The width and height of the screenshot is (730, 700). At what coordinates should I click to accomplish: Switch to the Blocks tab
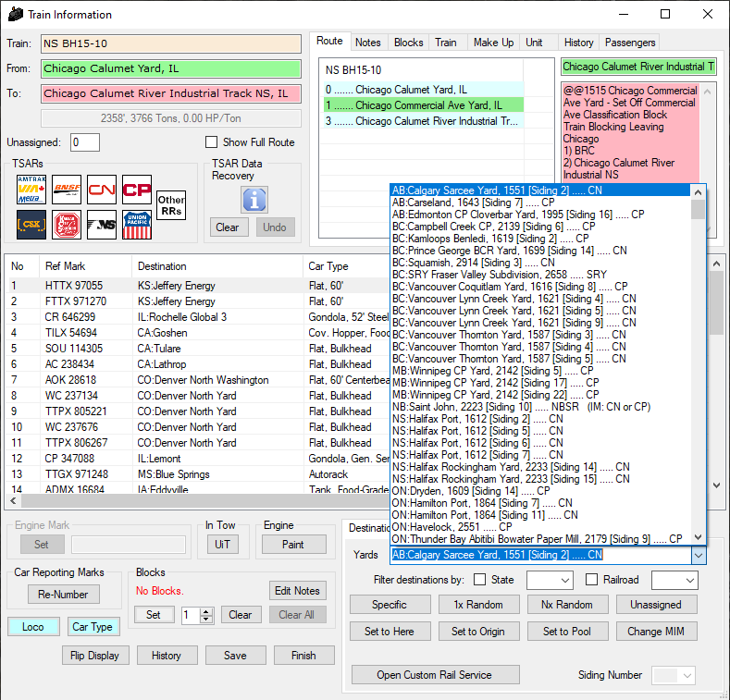[408, 43]
